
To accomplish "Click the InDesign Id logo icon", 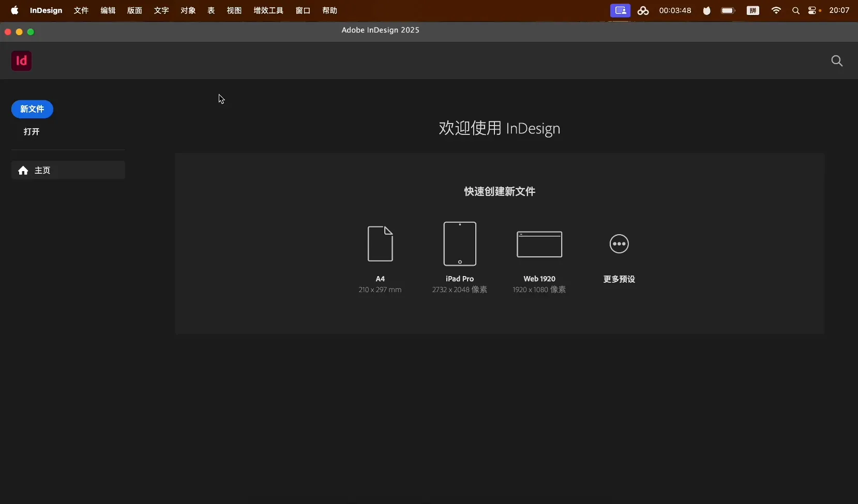I will click(22, 61).
